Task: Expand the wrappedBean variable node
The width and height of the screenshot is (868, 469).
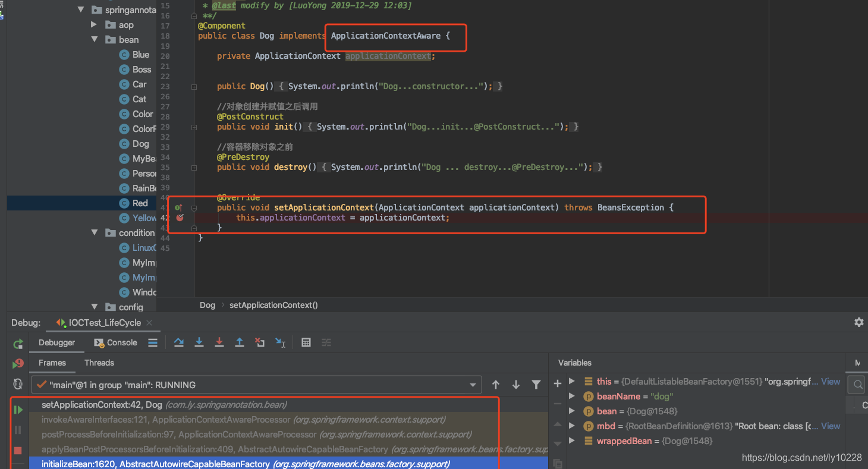Action: click(x=572, y=440)
